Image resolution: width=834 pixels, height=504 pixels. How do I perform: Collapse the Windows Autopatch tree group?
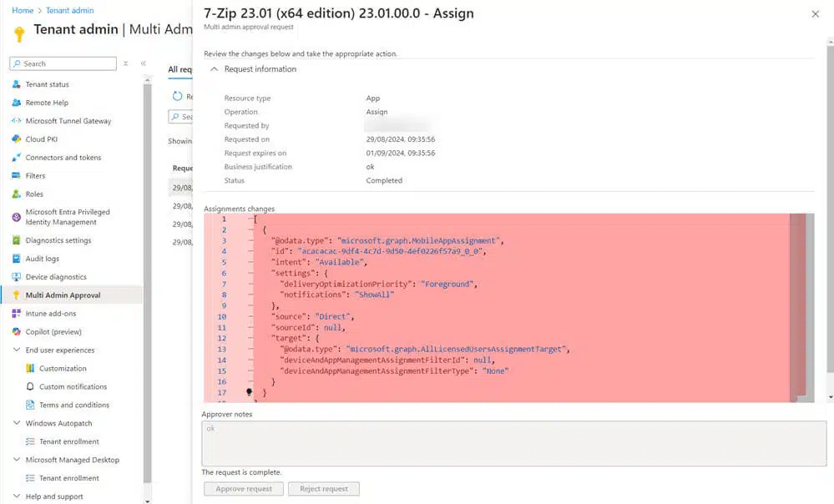point(17,423)
